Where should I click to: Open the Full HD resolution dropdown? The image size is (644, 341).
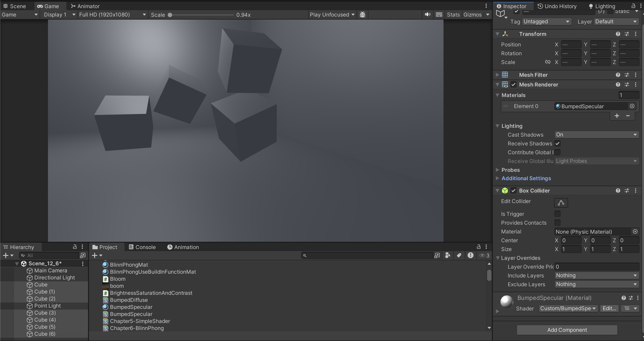(x=112, y=15)
